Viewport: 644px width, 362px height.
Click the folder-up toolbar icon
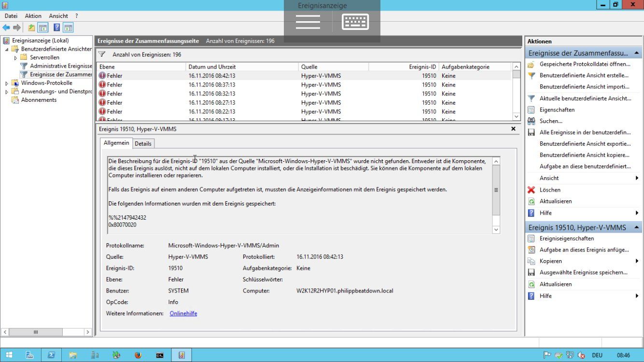[x=31, y=28]
